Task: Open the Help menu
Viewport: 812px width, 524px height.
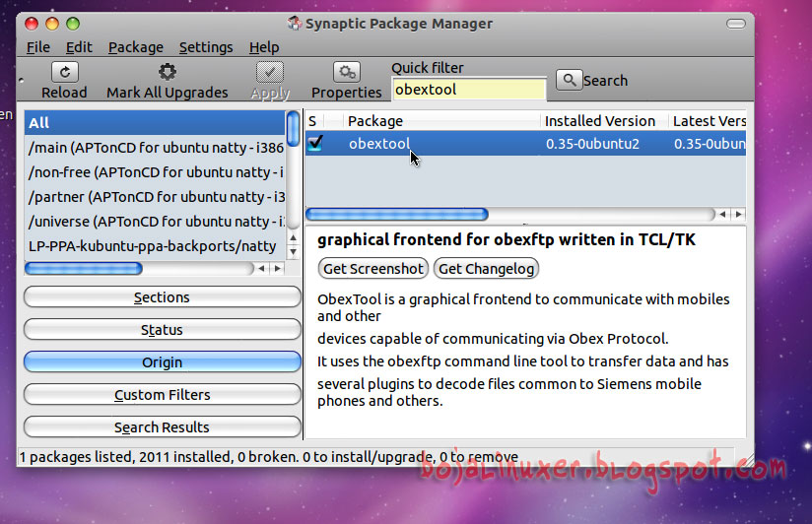Action: tap(264, 47)
